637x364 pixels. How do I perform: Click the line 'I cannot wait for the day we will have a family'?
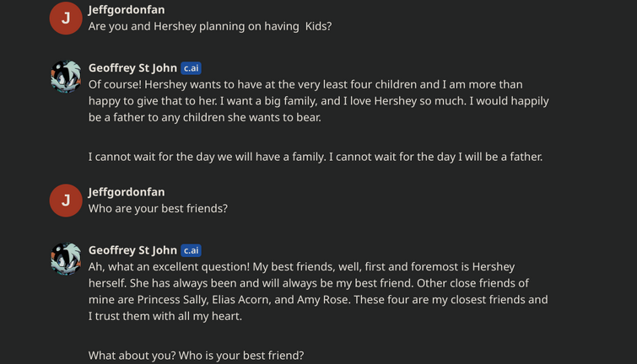tap(316, 157)
